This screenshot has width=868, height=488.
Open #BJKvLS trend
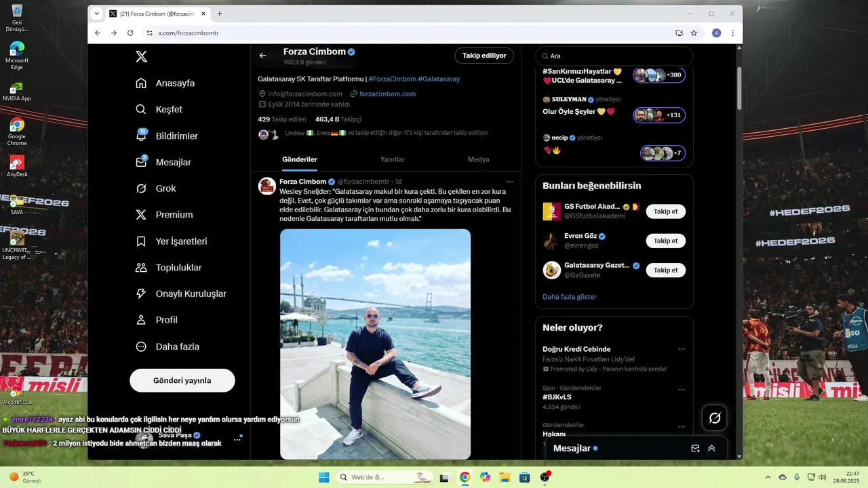click(x=557, y=397)
